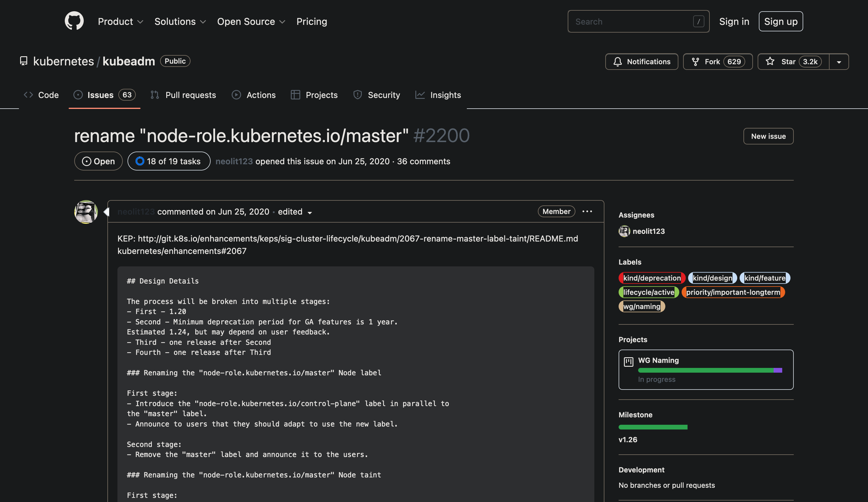This screenshot has width=868, height=502.
Task: Click the GitHub Octocat logo
Action: (74, 21)
